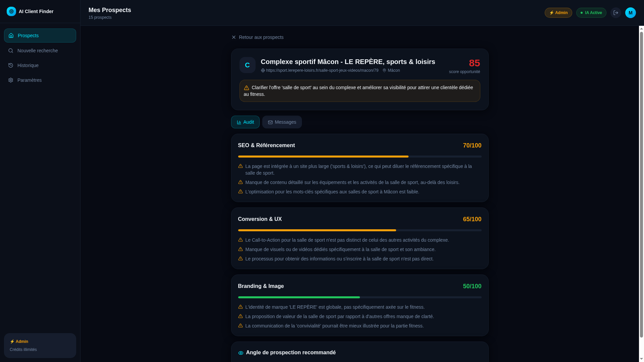644x362 pixels.
Task: Click the 'M' user avatar
Action: (x=630, y=12)
